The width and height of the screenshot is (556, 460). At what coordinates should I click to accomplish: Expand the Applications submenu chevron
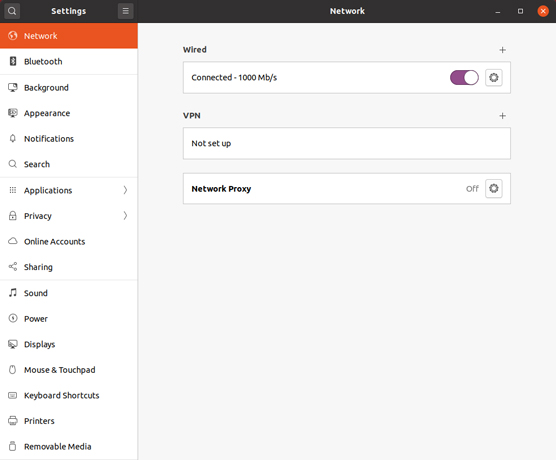coord(125,190)
